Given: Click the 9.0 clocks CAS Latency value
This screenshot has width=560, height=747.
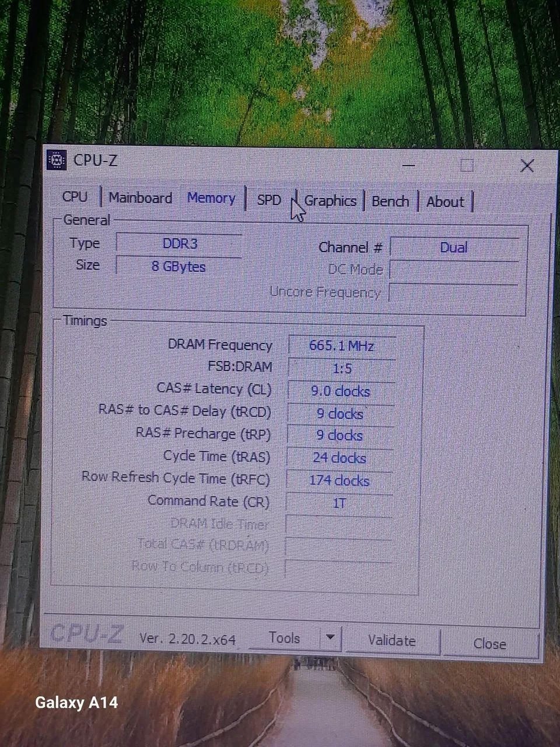Looking at the screenshot, I should pyautogui.click(x=341, y=391).
